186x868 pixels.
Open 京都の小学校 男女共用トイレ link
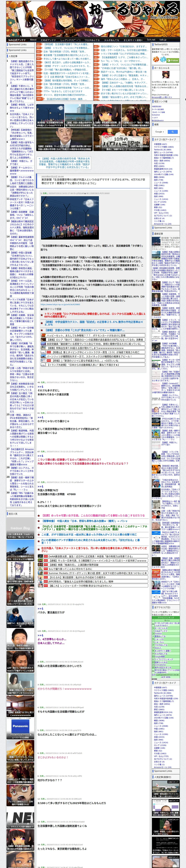[x=85, y=330]
